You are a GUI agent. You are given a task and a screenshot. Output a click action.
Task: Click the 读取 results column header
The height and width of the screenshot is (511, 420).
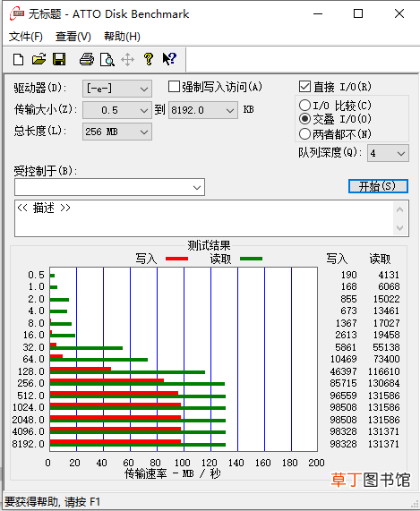380,260
